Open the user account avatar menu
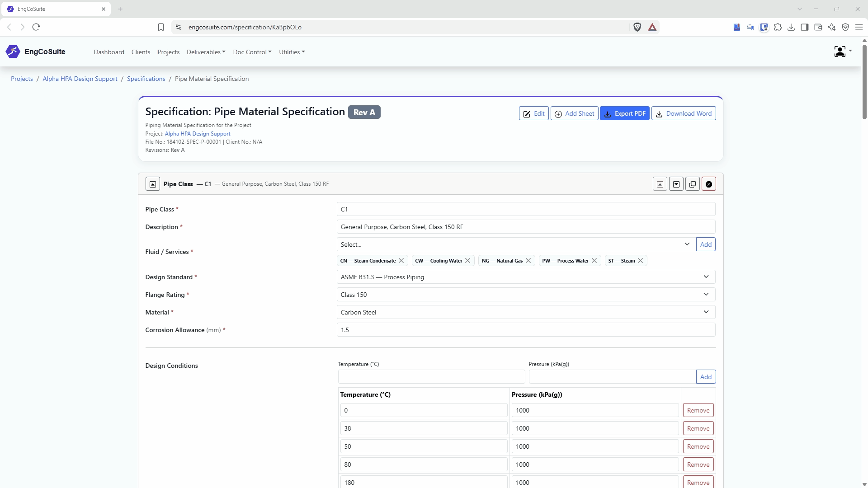The height and width of the screenshot is (488, 868). point(842,52)
